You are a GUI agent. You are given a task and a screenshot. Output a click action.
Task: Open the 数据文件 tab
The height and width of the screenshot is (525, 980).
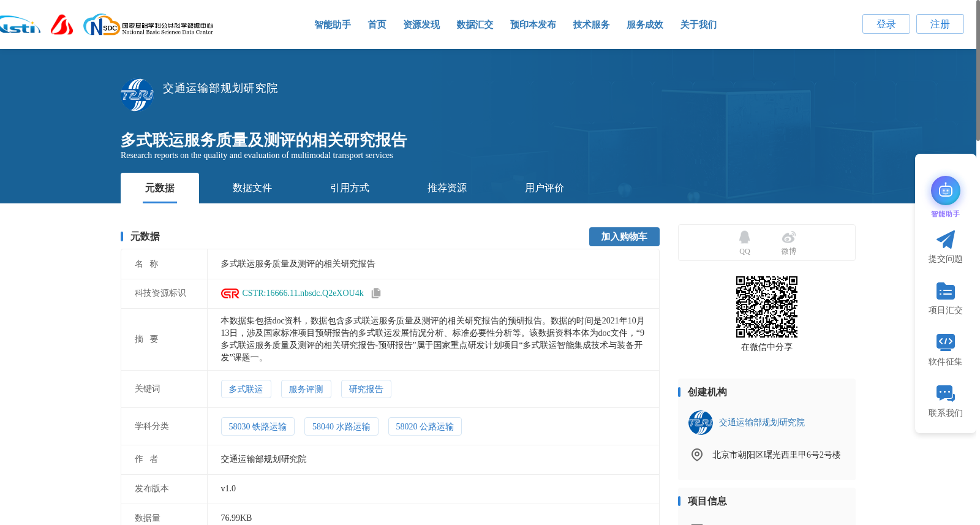[252, 188]
